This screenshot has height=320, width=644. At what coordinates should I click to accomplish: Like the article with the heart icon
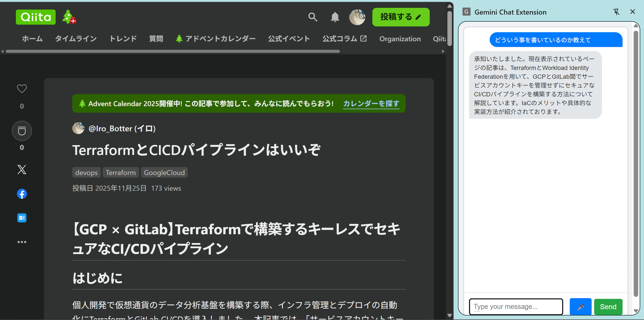point(22,89)
